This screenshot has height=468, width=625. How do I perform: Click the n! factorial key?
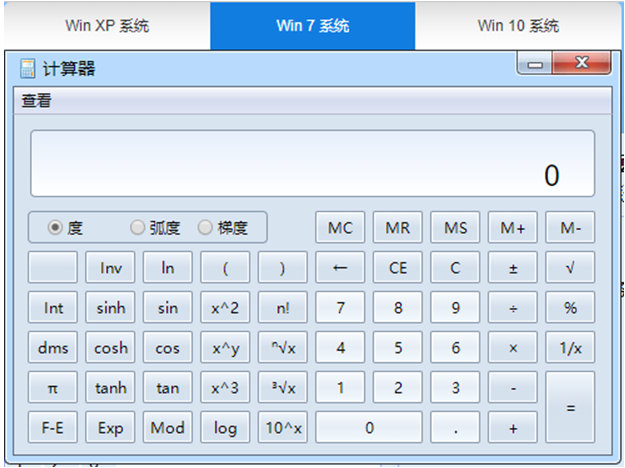tap(283, 307)
